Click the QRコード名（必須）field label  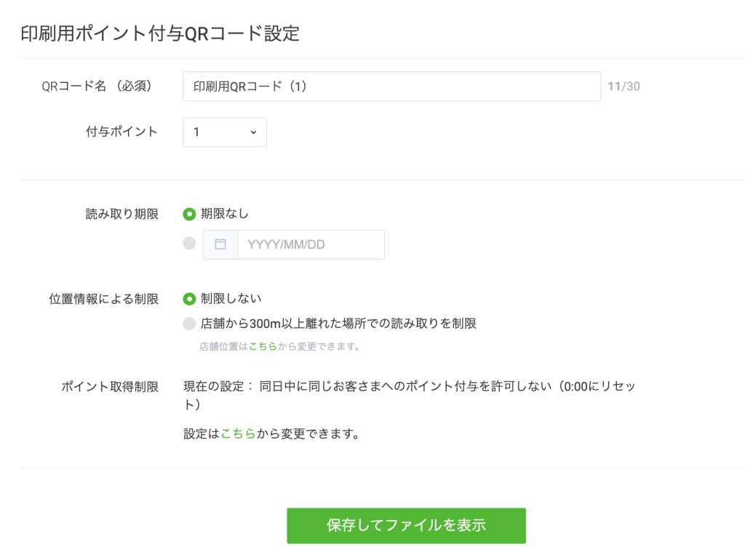pos(100,86)
